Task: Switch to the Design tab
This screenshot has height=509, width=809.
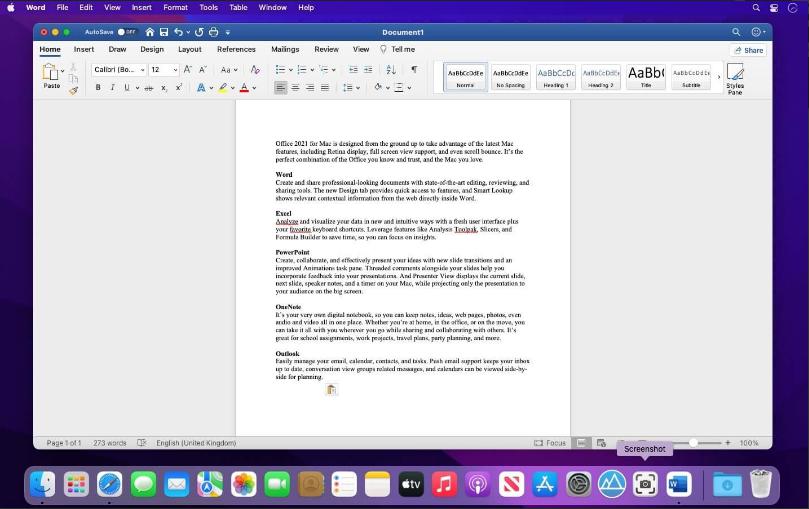Action: tap(152, 50)
